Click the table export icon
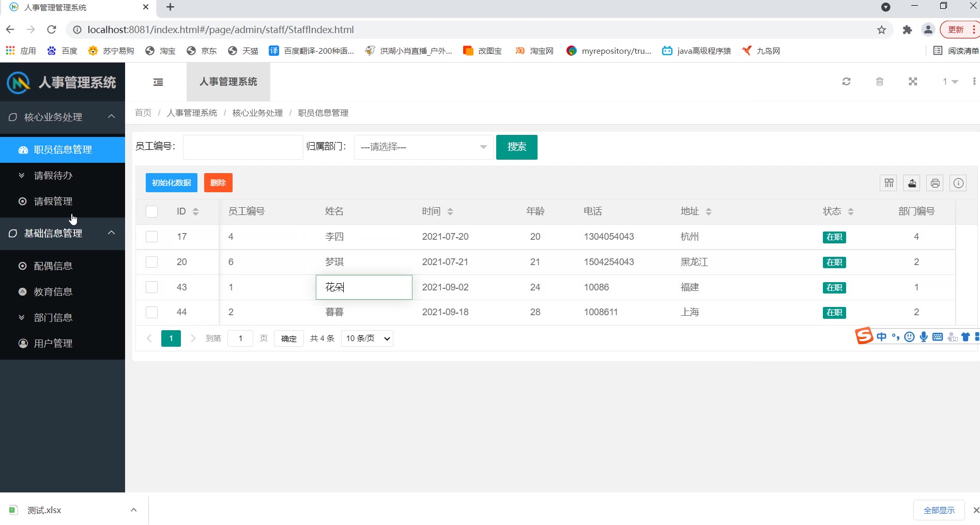Screen dimensions: 980x525 tap(912, 183)
